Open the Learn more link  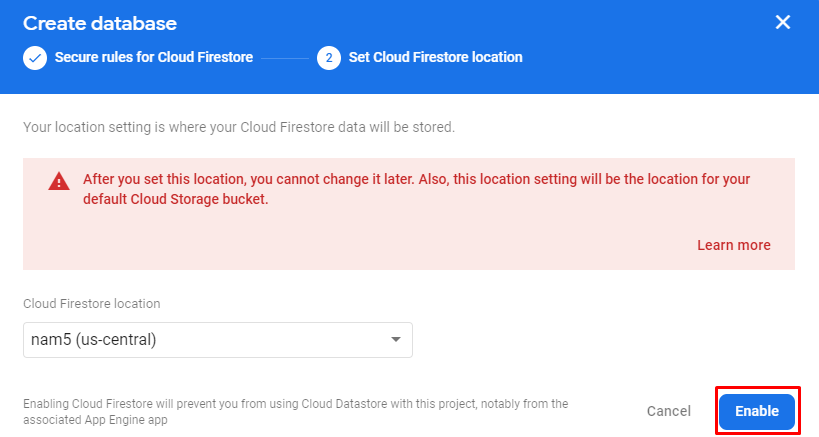[734, 245]
